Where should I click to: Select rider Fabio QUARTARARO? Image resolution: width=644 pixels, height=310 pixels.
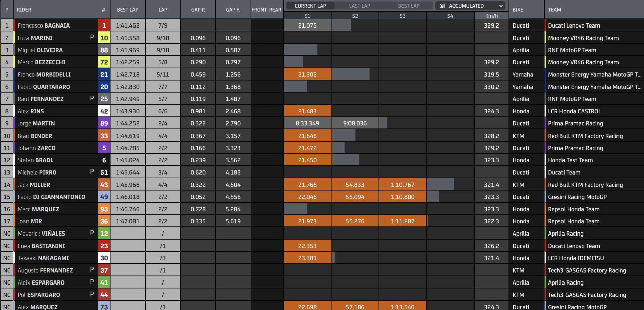pyautogui.click(x=44, y=87)
